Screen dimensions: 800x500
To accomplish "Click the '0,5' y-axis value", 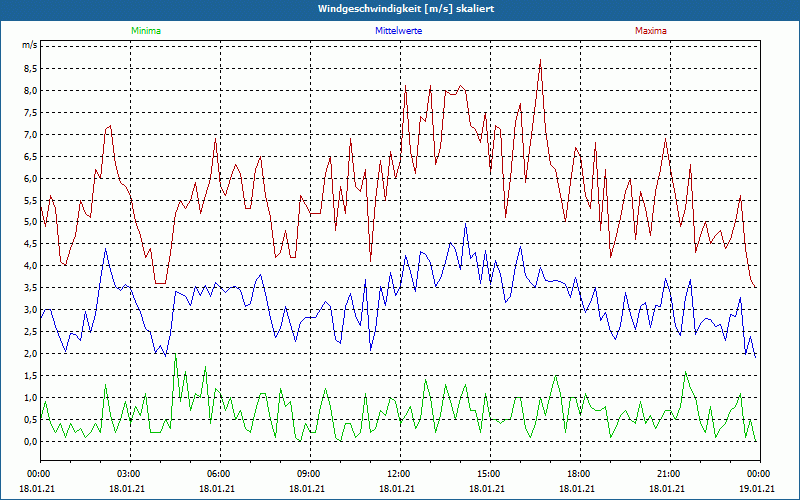I will 31,419.
